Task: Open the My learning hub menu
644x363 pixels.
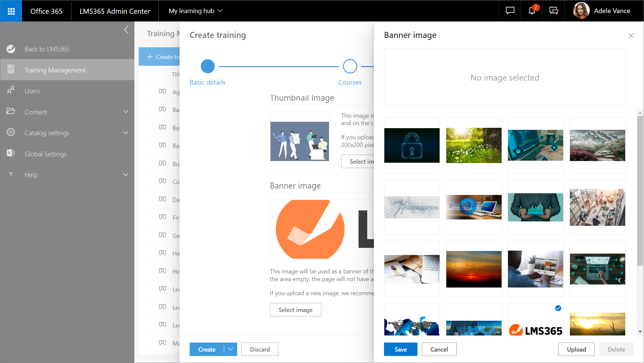Action: point(196,11)
